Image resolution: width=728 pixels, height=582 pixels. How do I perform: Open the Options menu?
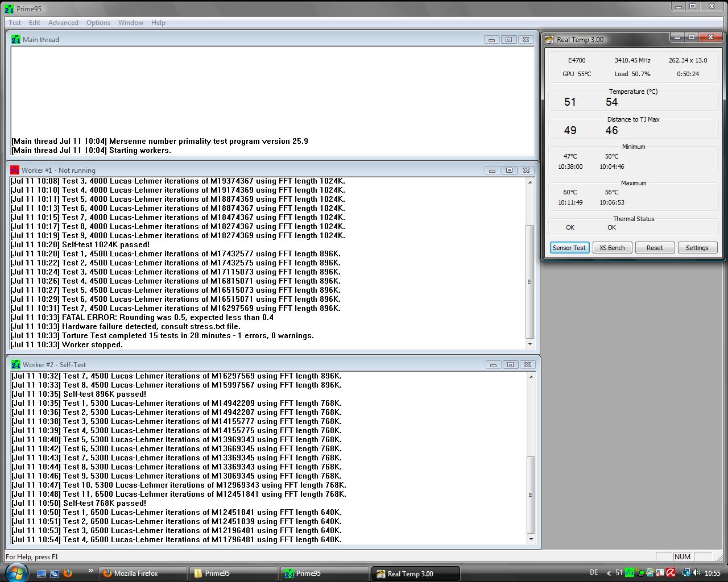[98, 23]
